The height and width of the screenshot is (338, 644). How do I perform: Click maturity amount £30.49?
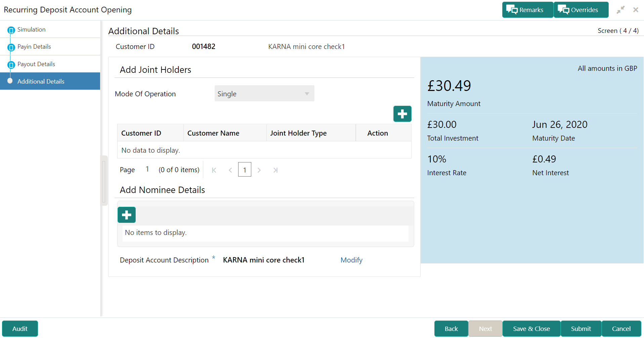point(449,86)
